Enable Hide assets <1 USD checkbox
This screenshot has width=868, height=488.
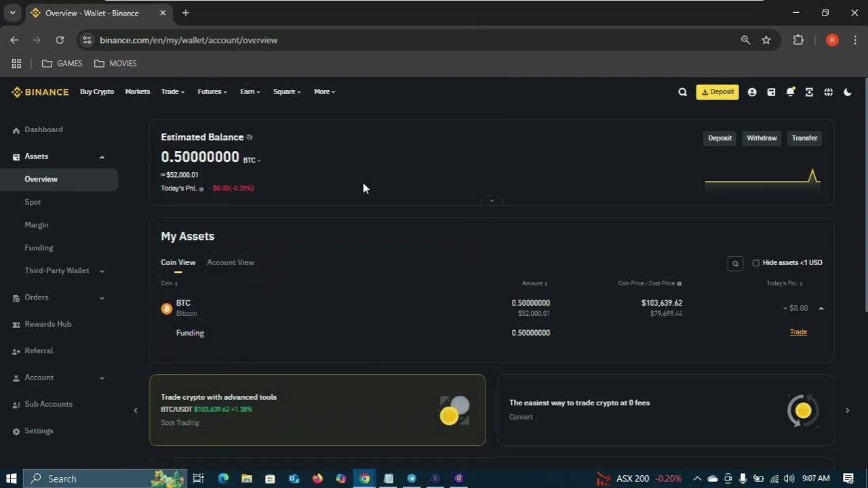tap(756, 263)
